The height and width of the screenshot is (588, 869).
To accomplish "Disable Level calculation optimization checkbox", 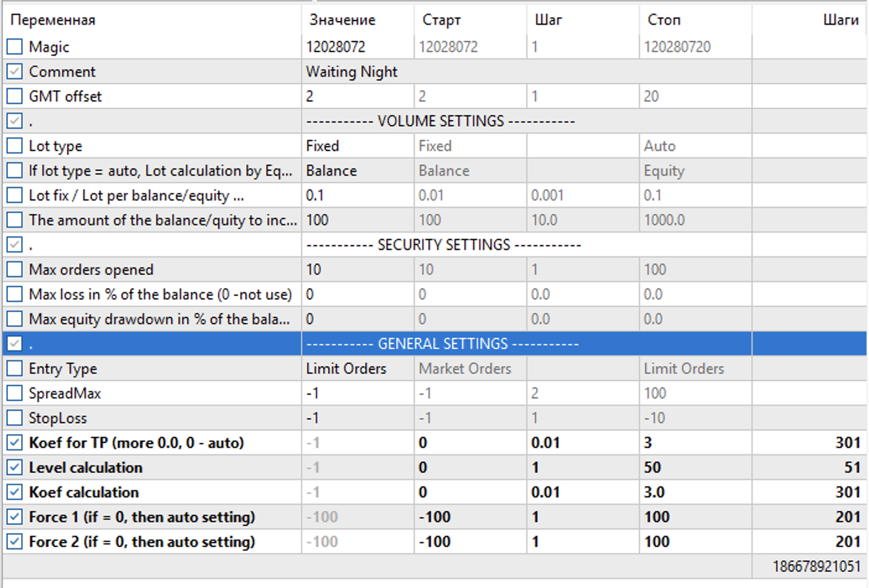I will pyautogui.click(x=15, y=467).
